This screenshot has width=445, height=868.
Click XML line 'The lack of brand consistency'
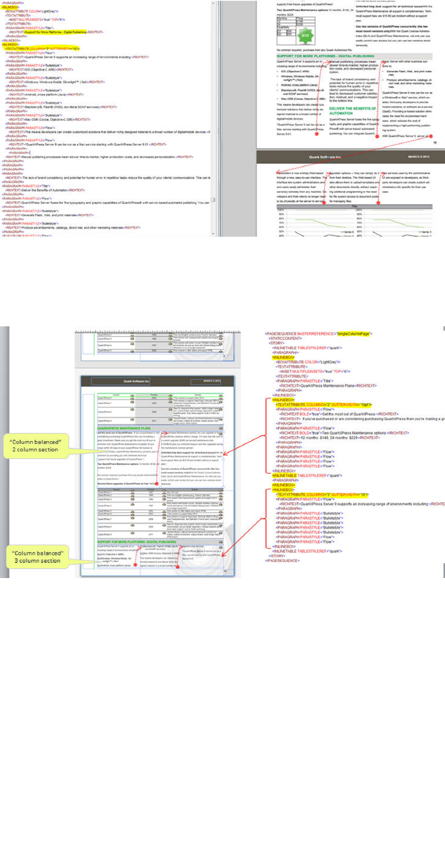[108, 178]
